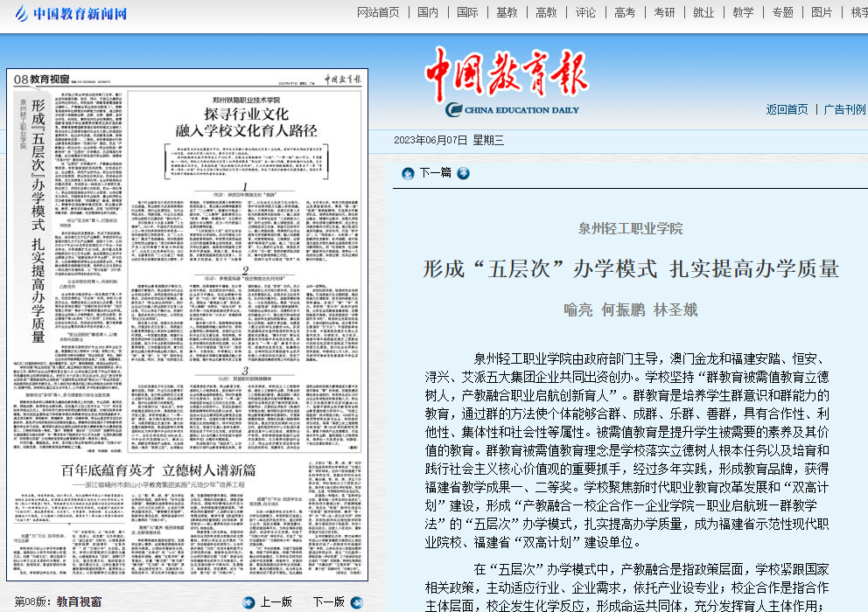Open the 专题 navigation item

coord(783,12)
